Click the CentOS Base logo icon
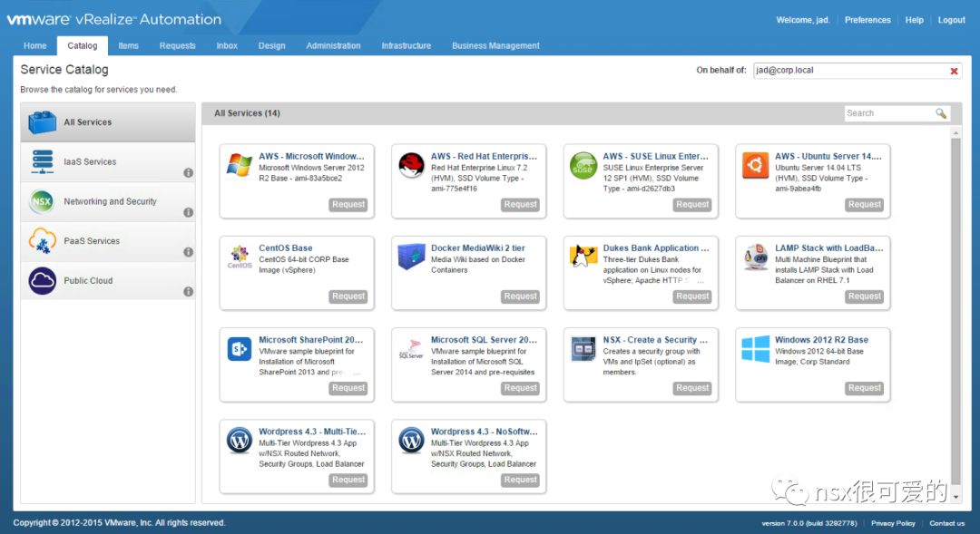This screenshot has height=534, width=980. point(240,257)
